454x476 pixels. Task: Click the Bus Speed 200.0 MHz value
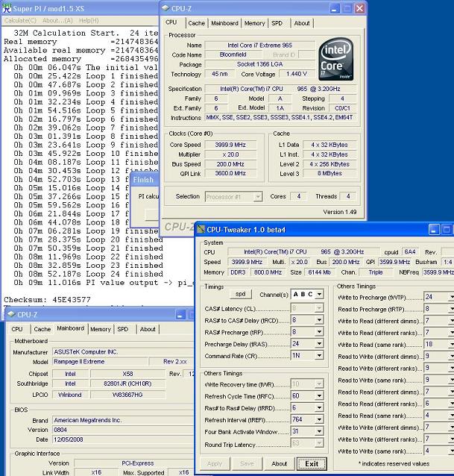230,164
